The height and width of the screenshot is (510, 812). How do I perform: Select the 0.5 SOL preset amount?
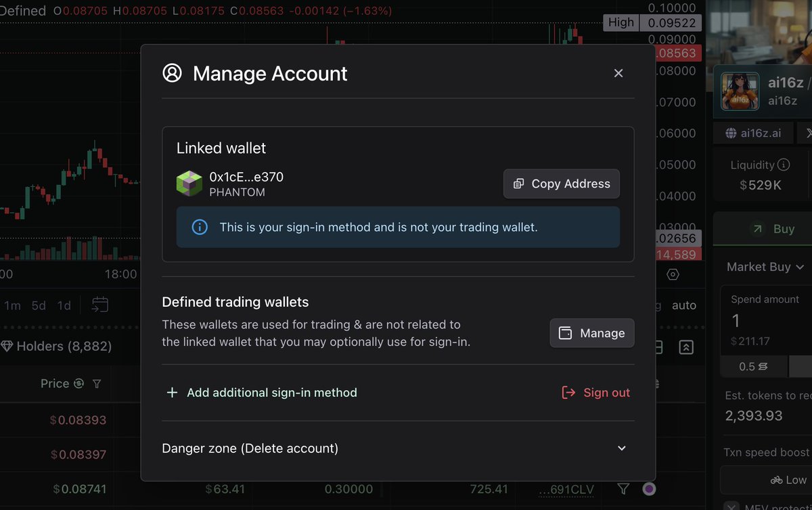pyautogui.click(x=754, y=366)
